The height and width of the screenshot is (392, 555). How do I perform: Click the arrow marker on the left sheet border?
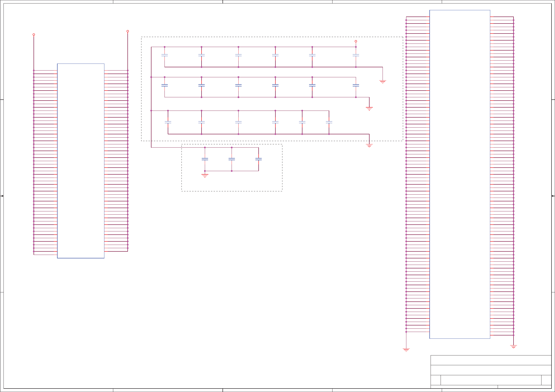[2, 196]
